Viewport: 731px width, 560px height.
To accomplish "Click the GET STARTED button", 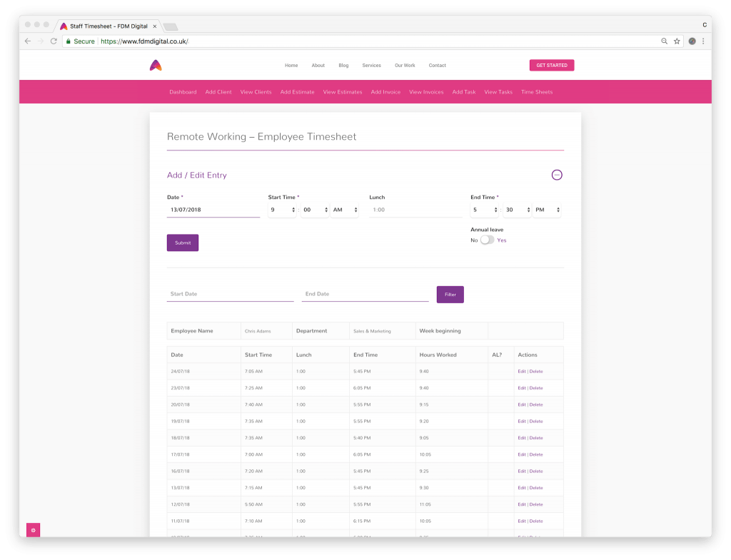I will 551,65.
